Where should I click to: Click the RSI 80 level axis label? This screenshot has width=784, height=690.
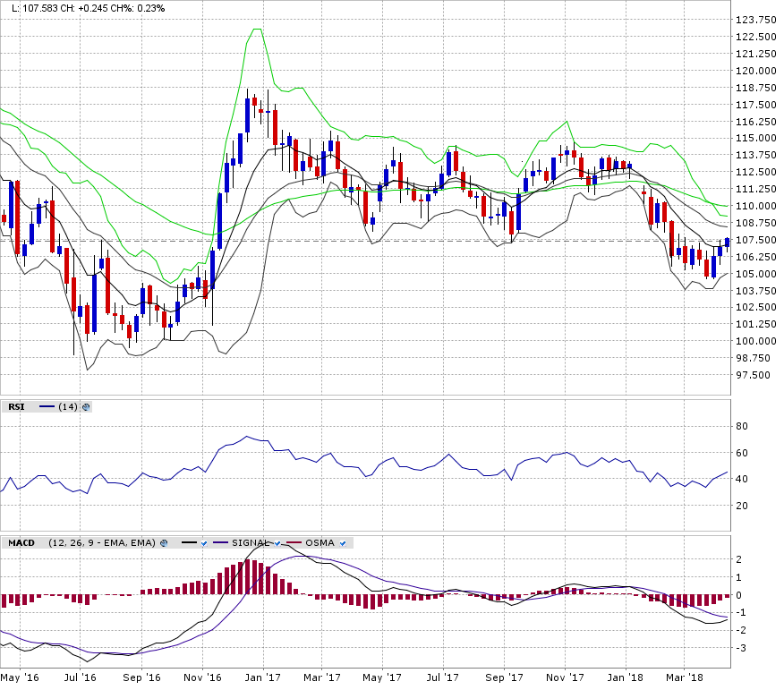click(x=742, y=426)
